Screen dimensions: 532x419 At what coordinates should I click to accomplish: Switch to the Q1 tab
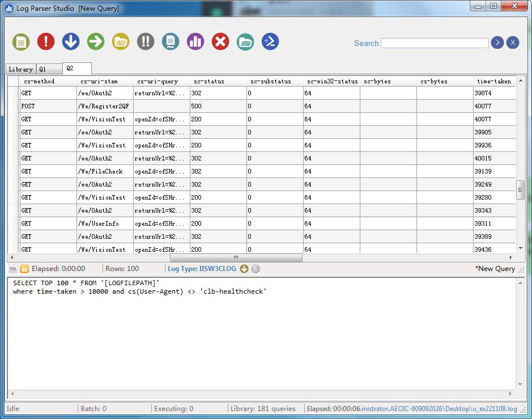[49, 69]
